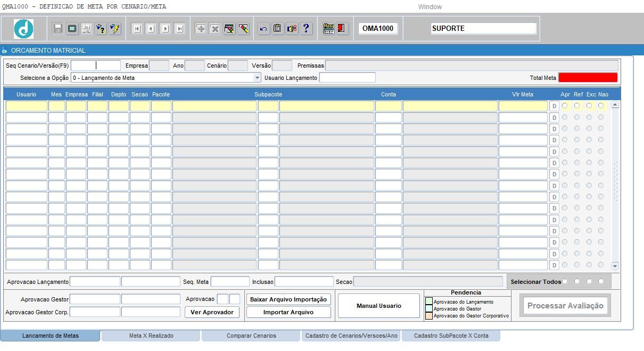Click the Ver Aprovador button
This screenshot has height=351, width=644.
[x=212, y=312]
